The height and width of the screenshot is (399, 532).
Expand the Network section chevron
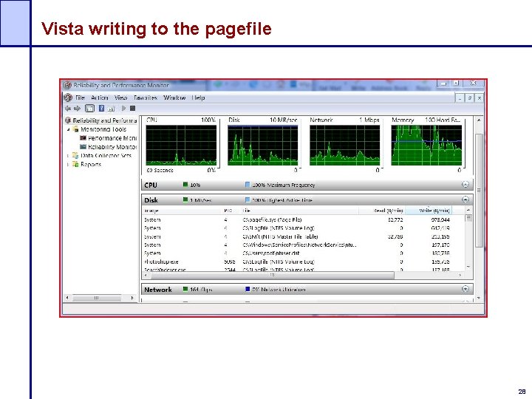click(x=465, y=289)
